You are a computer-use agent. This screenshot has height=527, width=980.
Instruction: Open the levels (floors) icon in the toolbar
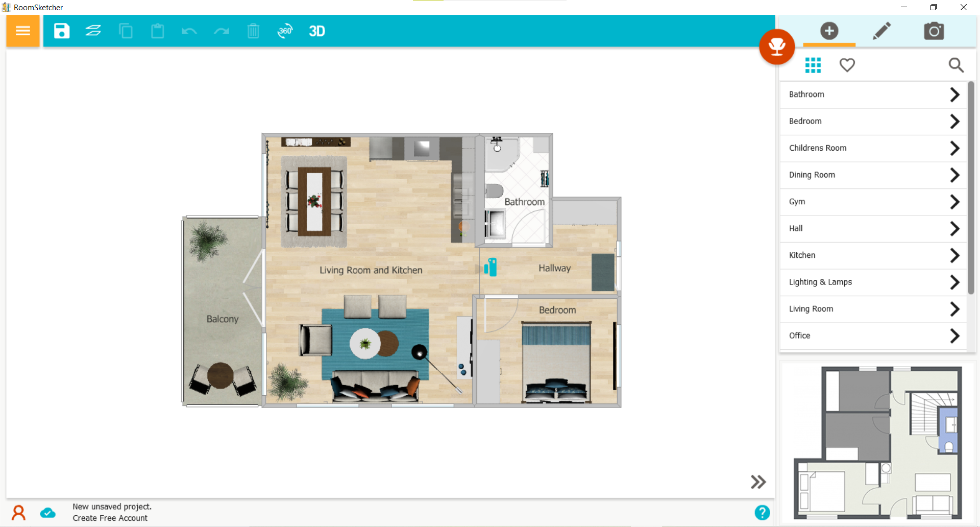click(x=93, y=31)
